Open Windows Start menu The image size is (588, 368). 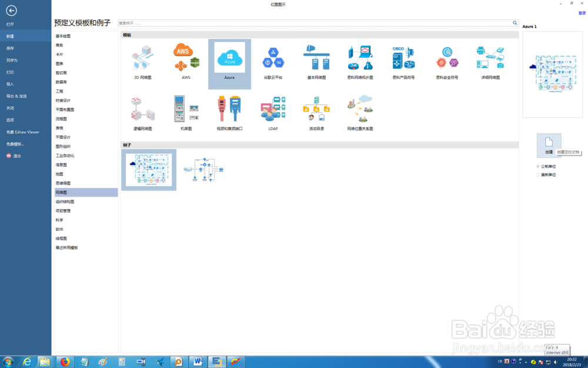pos(8,362)
